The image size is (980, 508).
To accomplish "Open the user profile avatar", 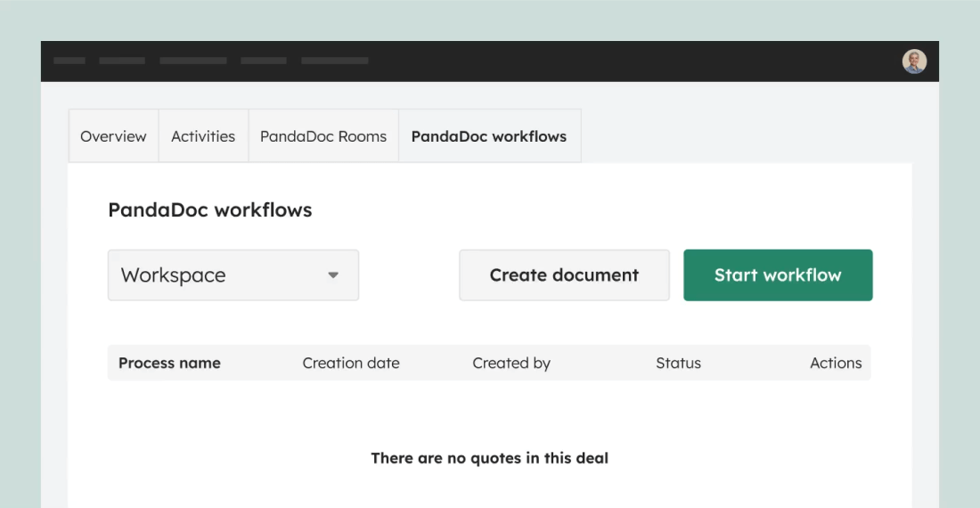I will pyautogui.click(x=914, y=61).
